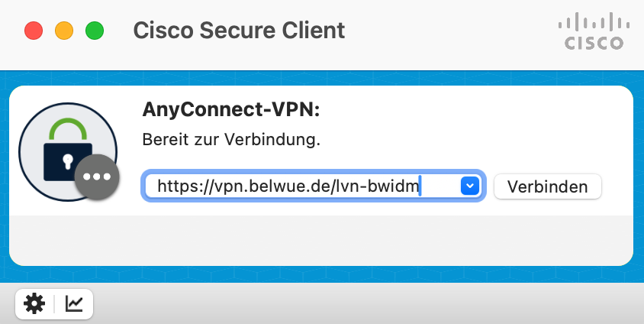Click the gray ellipsis badge on padlock
Screen dimensions: 644x324
tap(97, 177)
